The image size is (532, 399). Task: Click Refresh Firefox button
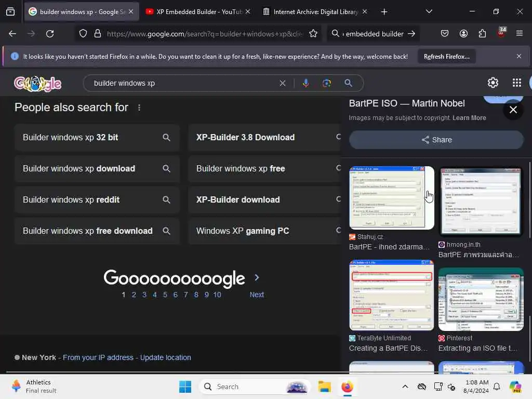tap(446, 57)
